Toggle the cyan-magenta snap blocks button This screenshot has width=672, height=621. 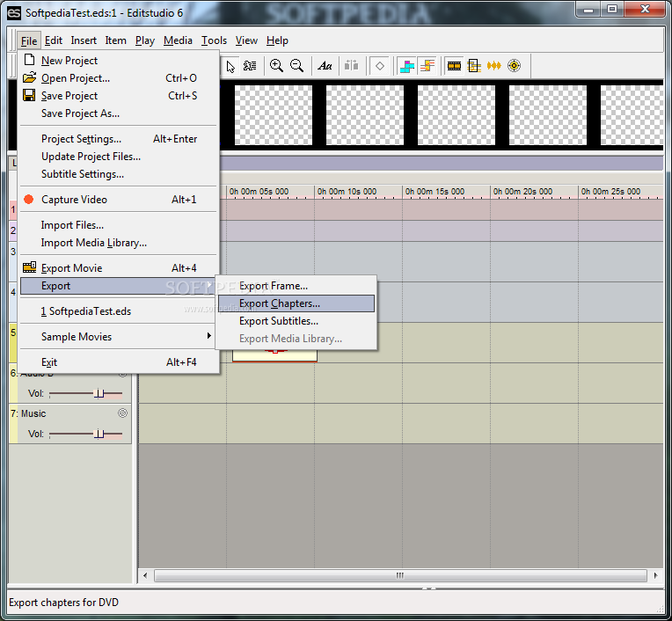click(x=407, y=66)
